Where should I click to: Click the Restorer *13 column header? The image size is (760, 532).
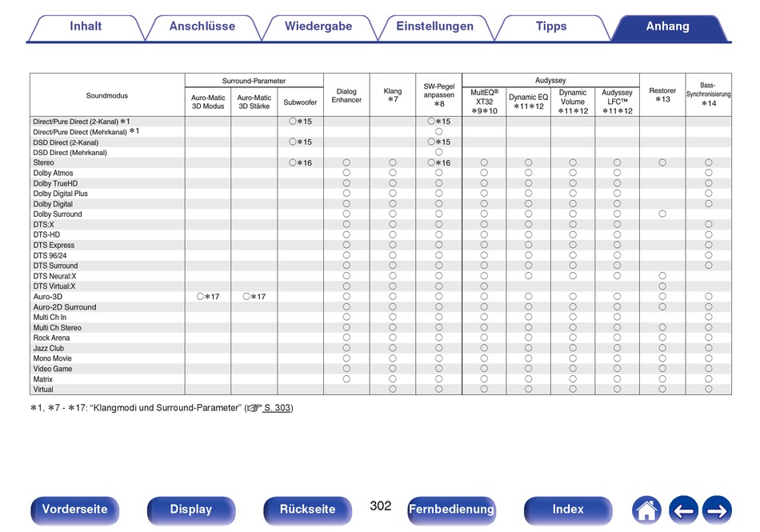point(662,95)
